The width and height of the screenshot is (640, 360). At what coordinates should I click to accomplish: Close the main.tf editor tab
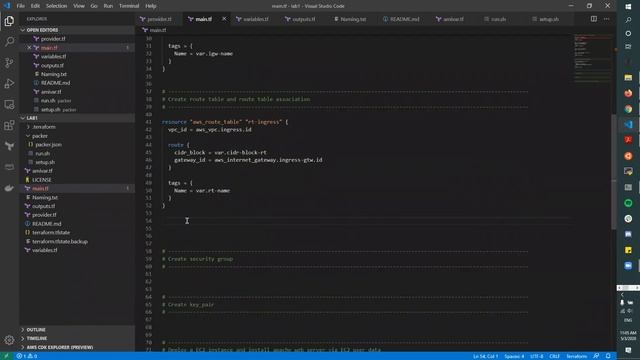tap(224, 19)
